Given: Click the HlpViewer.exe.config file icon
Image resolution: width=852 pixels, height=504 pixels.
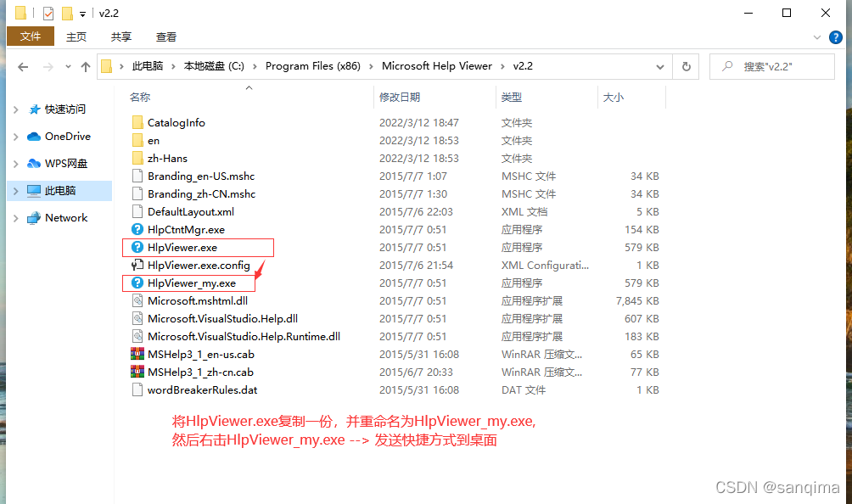Looking at the screenshot, I should tap(137, 265).
